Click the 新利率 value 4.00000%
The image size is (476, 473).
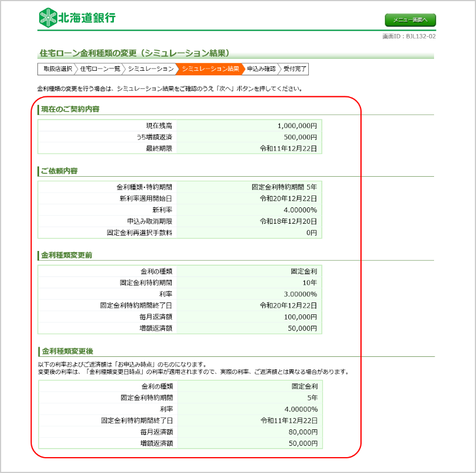click(300, 210)
